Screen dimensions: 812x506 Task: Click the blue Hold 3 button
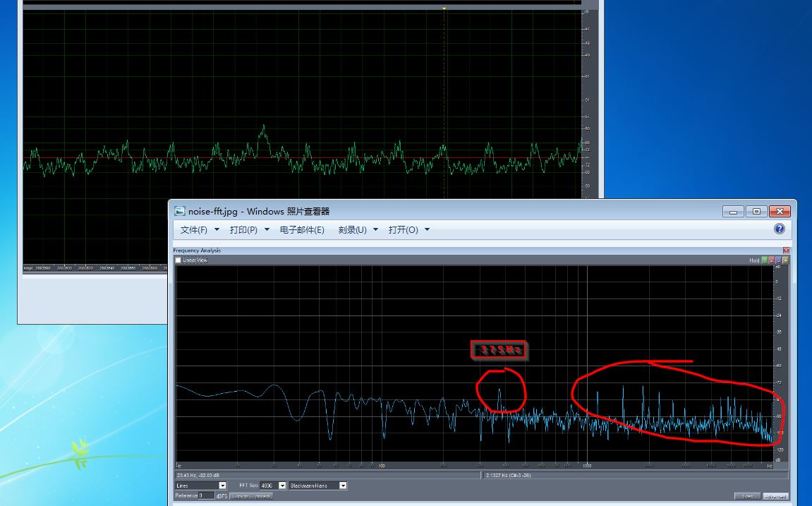pos(778,260)
